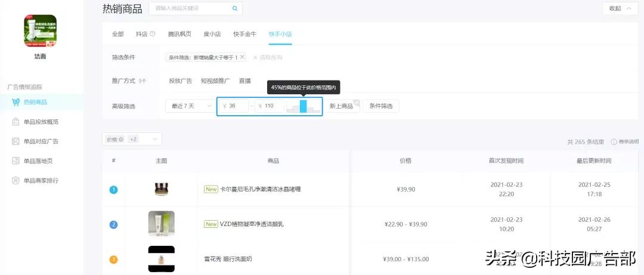Go to 单品投放概览 in sidebar

(41, 122)
